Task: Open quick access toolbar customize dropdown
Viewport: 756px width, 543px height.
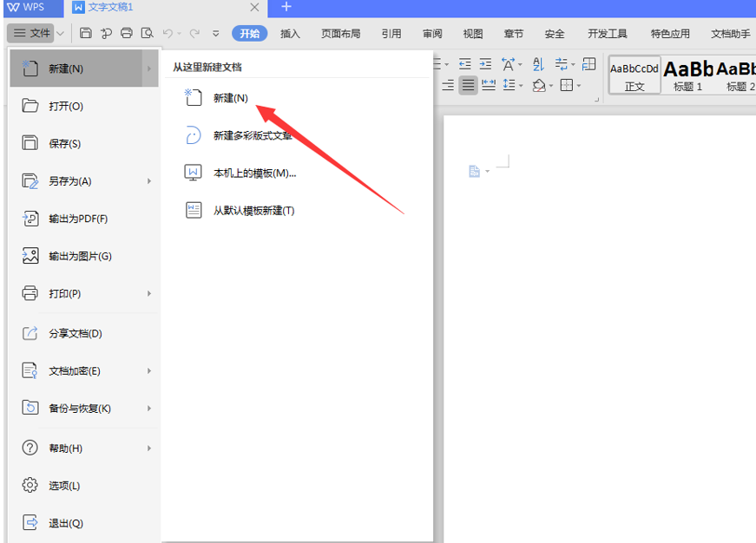Action: 215,33
